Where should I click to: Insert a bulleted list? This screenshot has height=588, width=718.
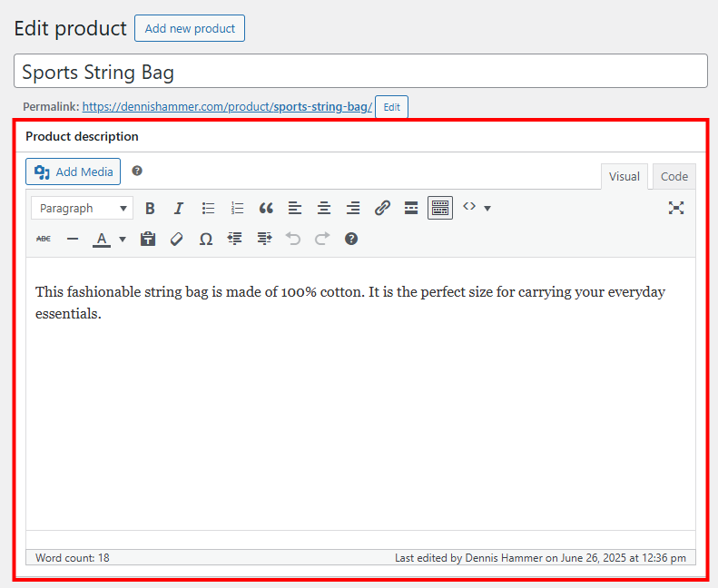(x=208, y=208)
